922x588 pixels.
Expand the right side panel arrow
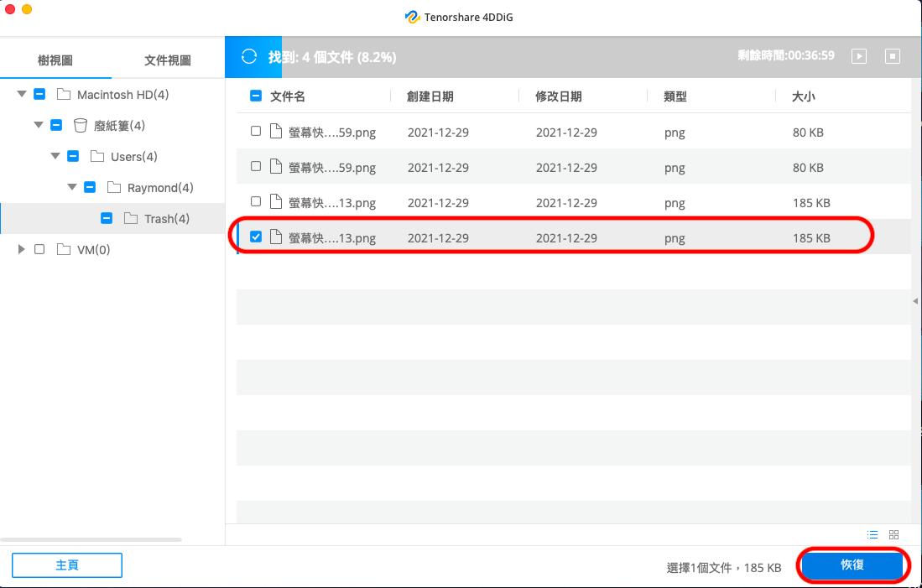[x=915, y=301]
